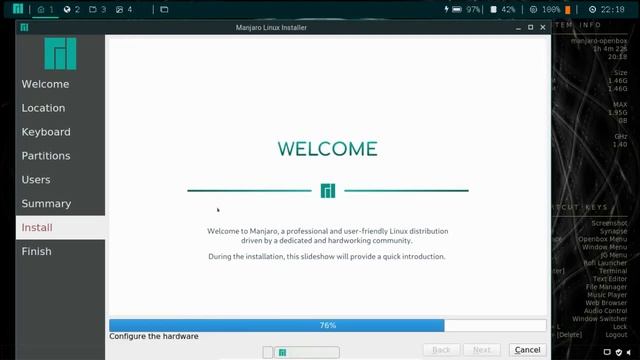The height and width of the screenshot is (360, 640).
Task: Select the Users step in sidebar
Action: coord(60,180)
